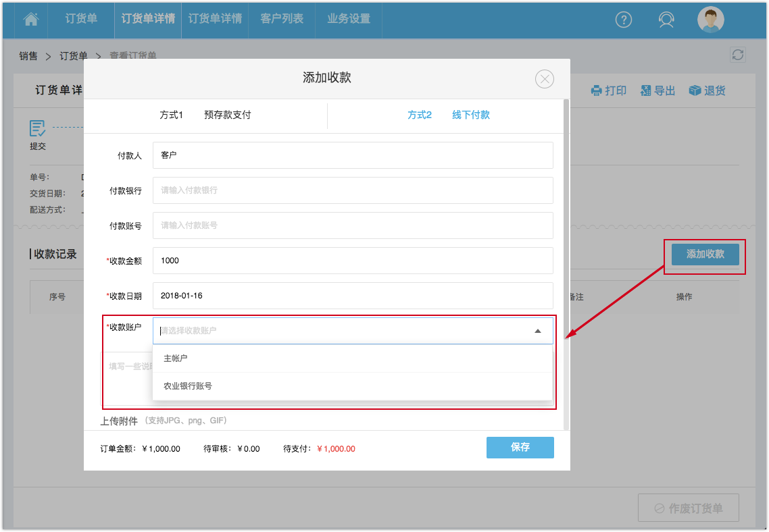The width and height of the screenshot is (769, 532).
Task: Open the user avatar in the top bar
Action: (x=710, y=20)
